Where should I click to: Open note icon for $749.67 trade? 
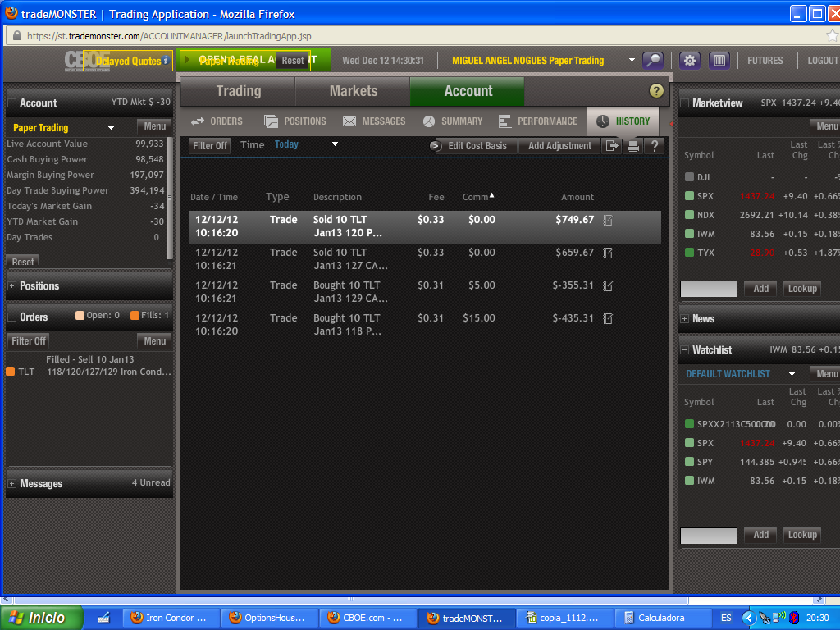(608, 220)
